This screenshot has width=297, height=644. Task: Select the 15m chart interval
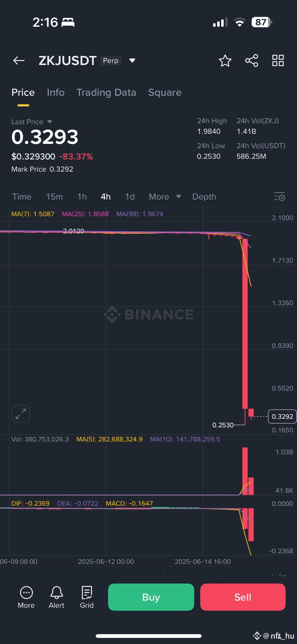pyautogui.click(x=54, y=197)
